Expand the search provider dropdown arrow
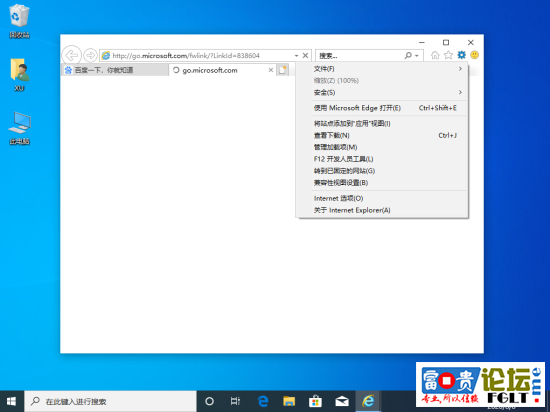 417,56
